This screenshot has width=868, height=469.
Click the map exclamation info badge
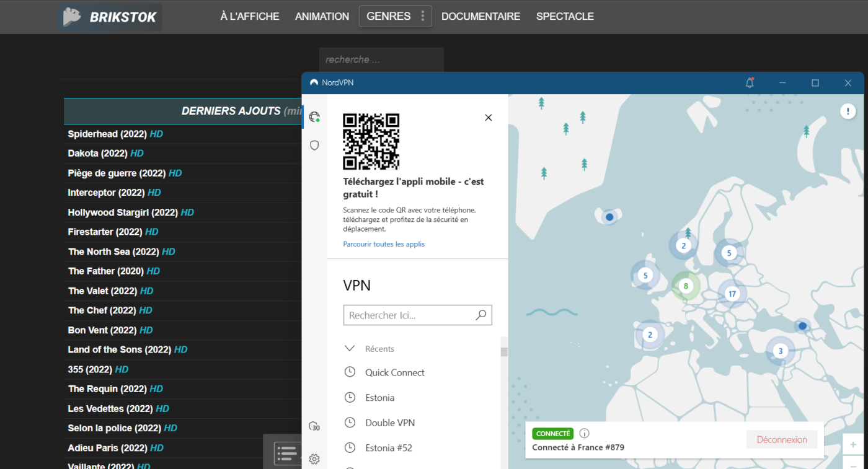(848, 112)
